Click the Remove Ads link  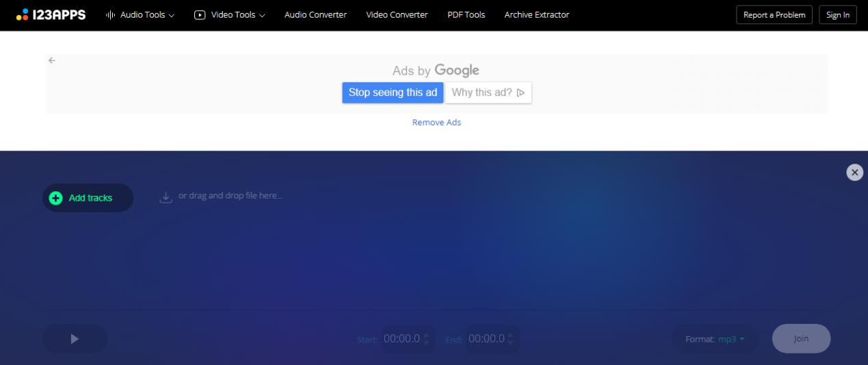point(436,123)
